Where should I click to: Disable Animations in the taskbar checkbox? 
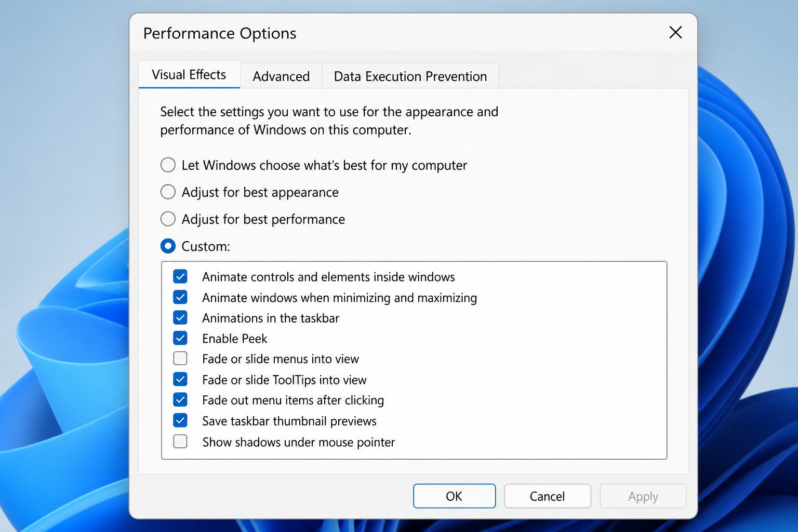180,317
